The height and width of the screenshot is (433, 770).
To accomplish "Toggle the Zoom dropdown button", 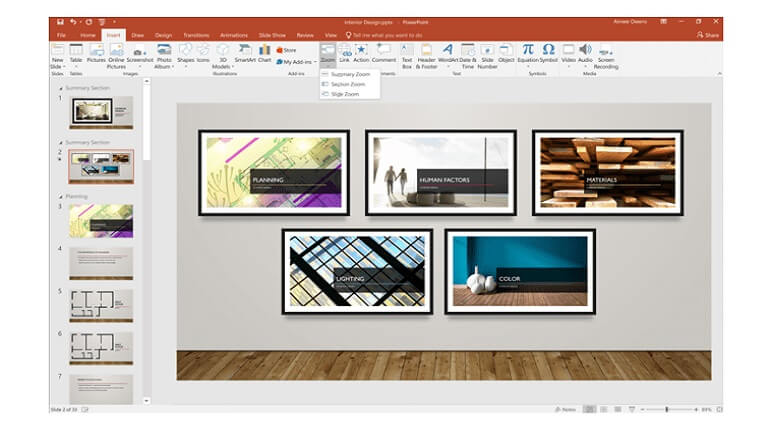I will pyautogui.click(x=328, y=54).
